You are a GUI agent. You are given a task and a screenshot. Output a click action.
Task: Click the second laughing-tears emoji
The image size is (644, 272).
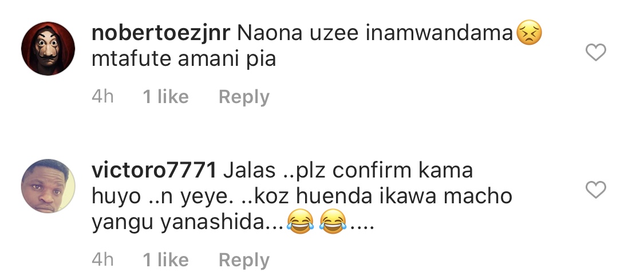[x=332, y=222]
